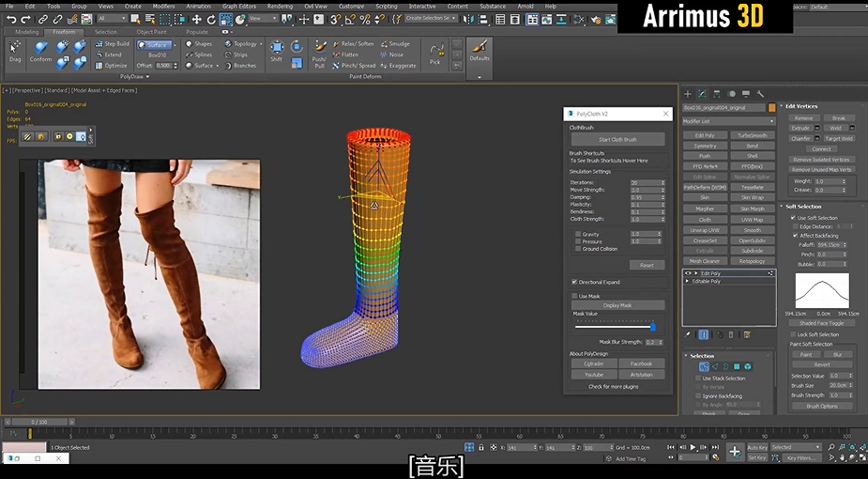This screenshot has height=479, width=868.
Task: Open the Graph Editors menu
Action: (238, 6)
